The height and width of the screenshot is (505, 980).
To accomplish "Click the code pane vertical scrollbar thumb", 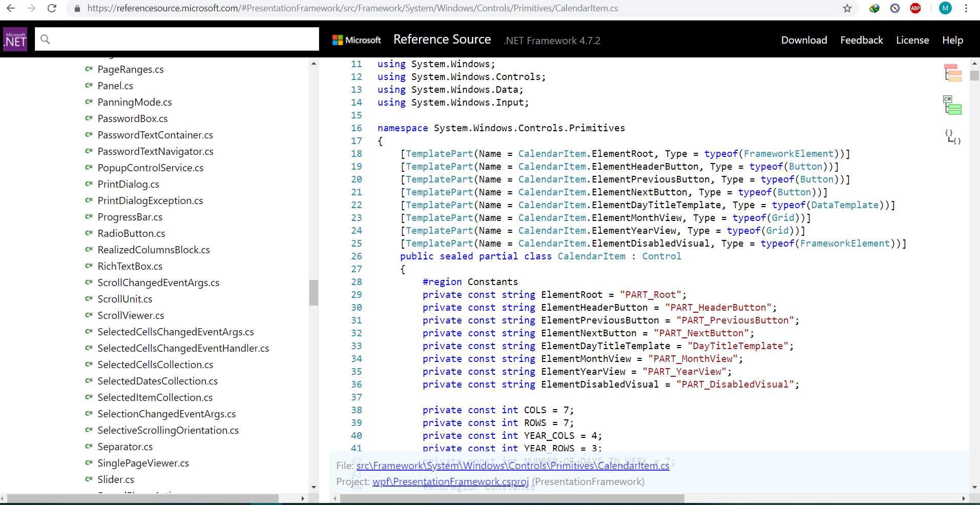I will click(x=974, y=75).
